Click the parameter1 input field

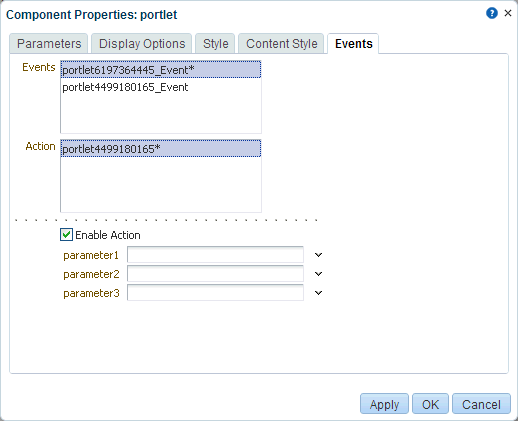[215, 255]
